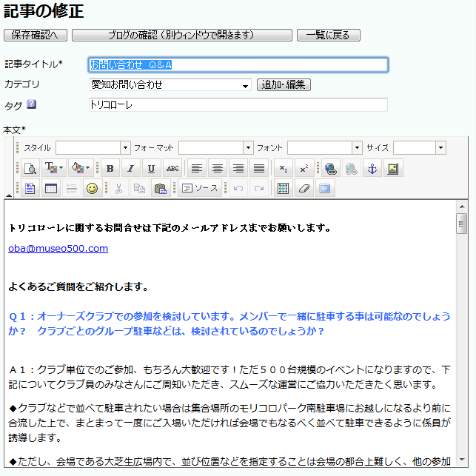Click the editor scrollbar down arrow
Screen dimensions: 476x476
(462, 459)
